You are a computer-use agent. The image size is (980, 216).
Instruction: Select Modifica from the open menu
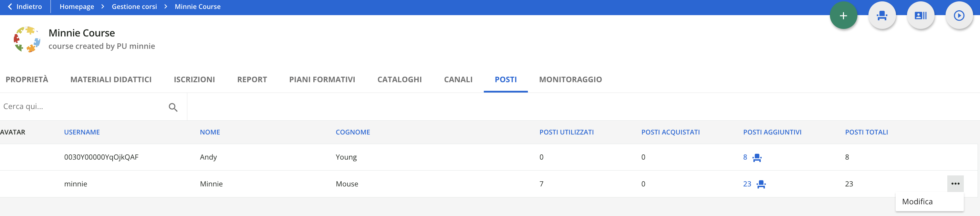(x=918, y=202)
